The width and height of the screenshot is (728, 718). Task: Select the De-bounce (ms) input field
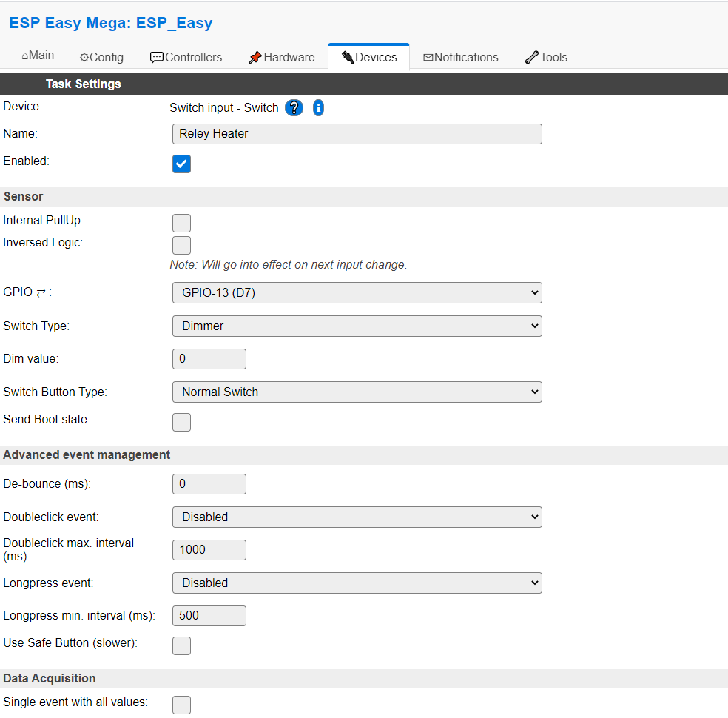coord(209,484)
